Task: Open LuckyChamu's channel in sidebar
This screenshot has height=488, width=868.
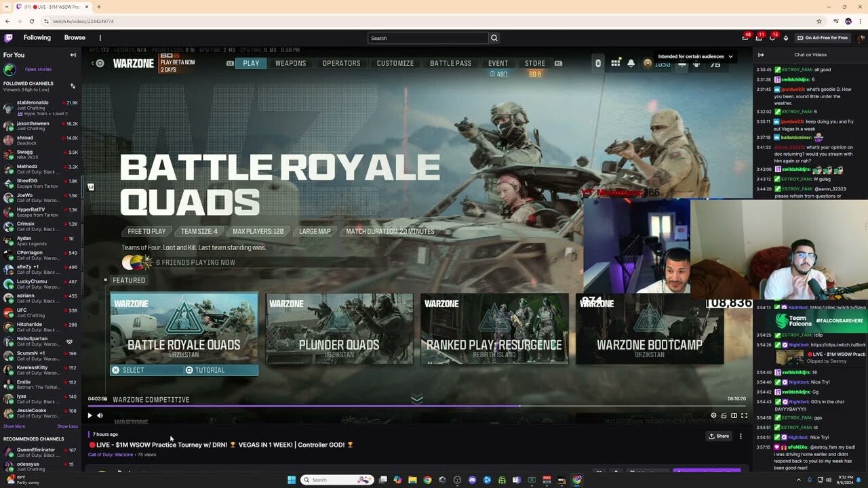Action: point(41,283)
